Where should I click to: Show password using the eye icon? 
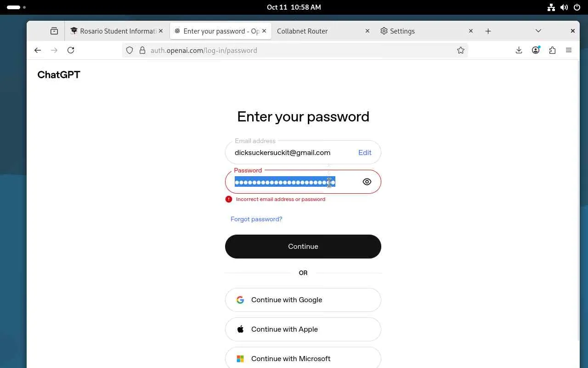[367, 182]
